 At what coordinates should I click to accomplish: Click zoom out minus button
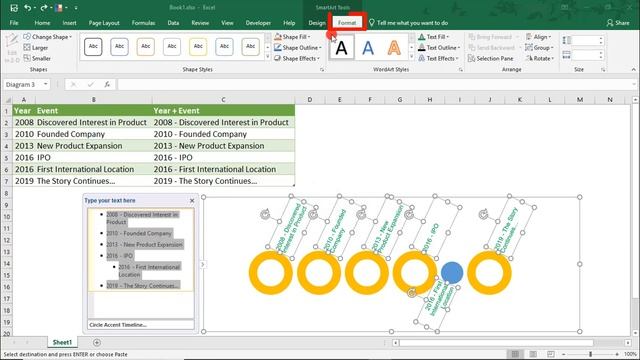coord(564,354)
